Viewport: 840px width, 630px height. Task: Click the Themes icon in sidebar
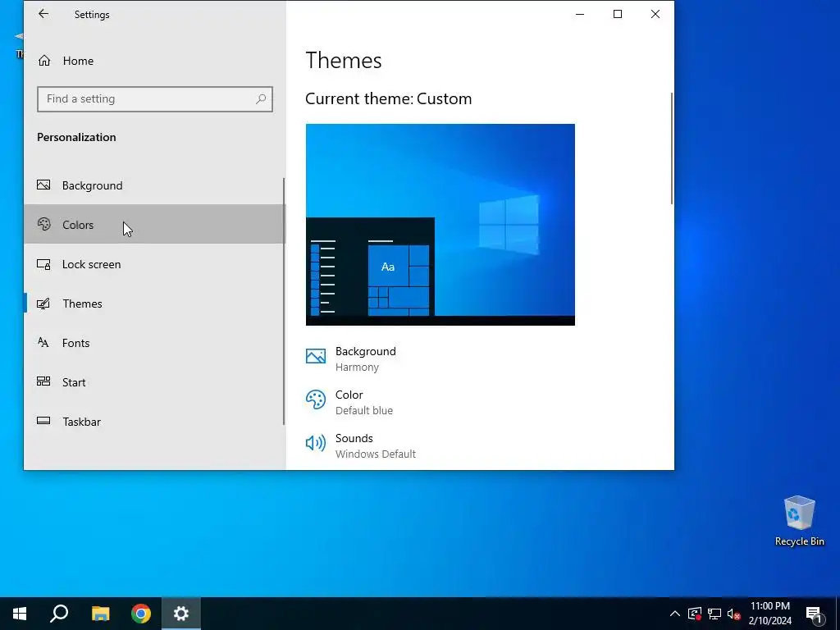point(43,304)
